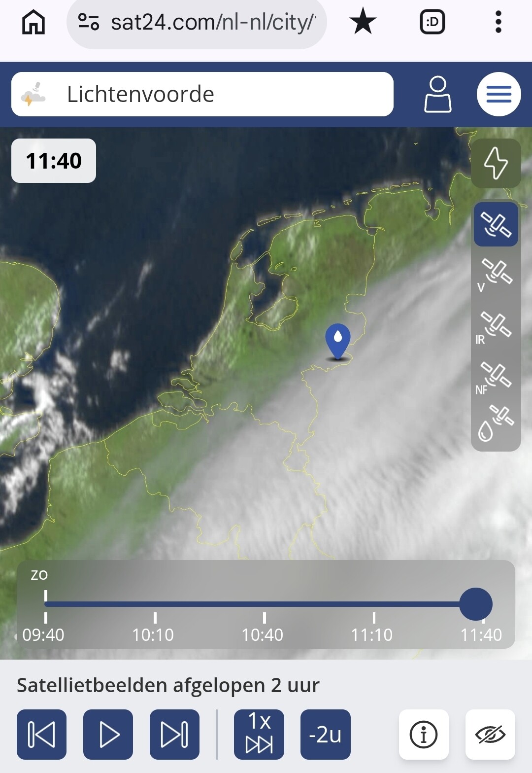The image size is (532, 773).
Task: Click the Lichtenvoorde location search field
Action: (202, 94)
